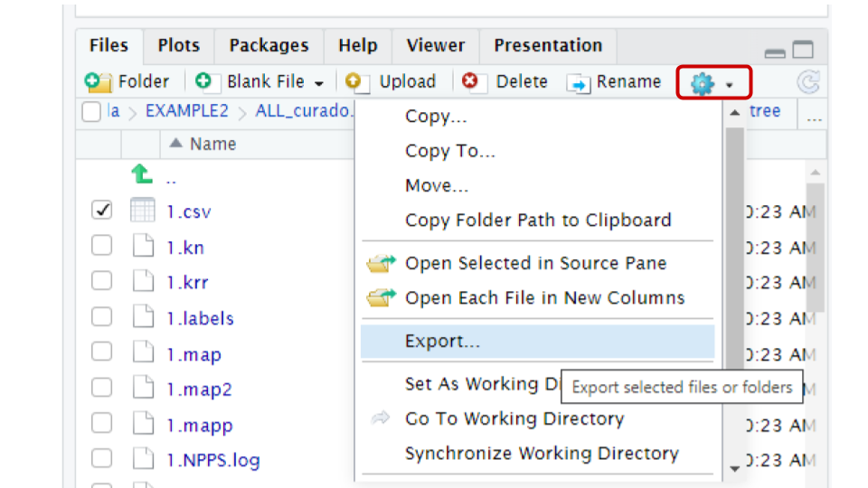Minimize the Files pane

[775, 53]
